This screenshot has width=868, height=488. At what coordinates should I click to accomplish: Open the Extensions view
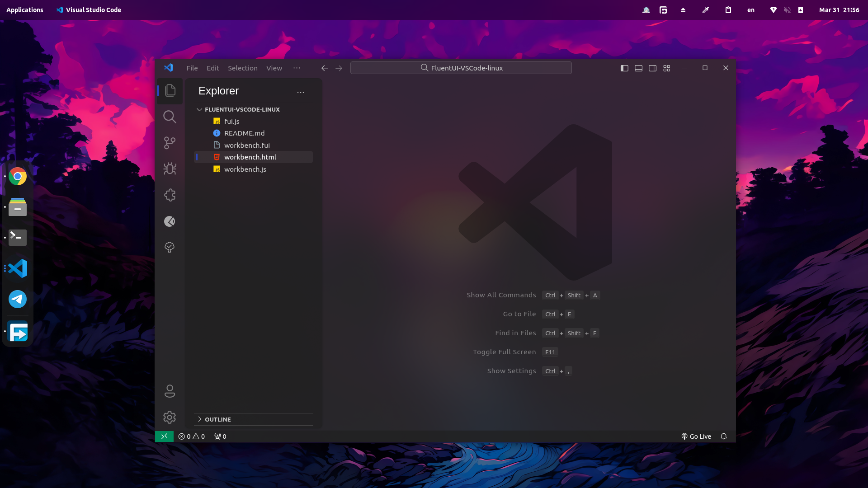(x=170, y=195)
